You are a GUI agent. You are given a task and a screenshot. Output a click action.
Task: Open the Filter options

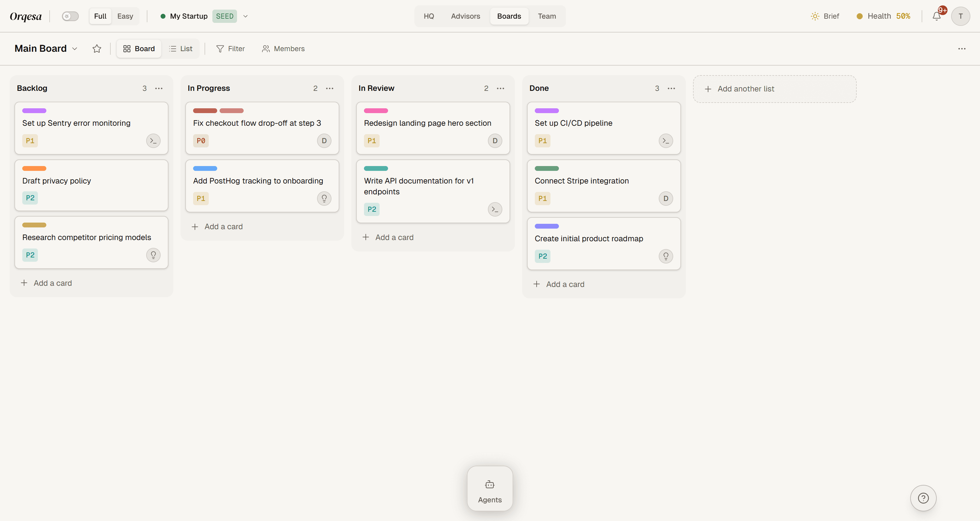coord(230,49)
